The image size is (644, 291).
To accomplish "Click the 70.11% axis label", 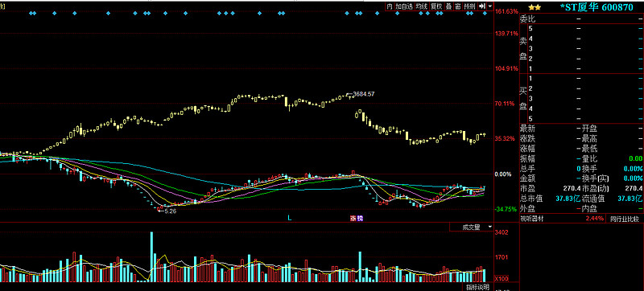I will point(506,104).
